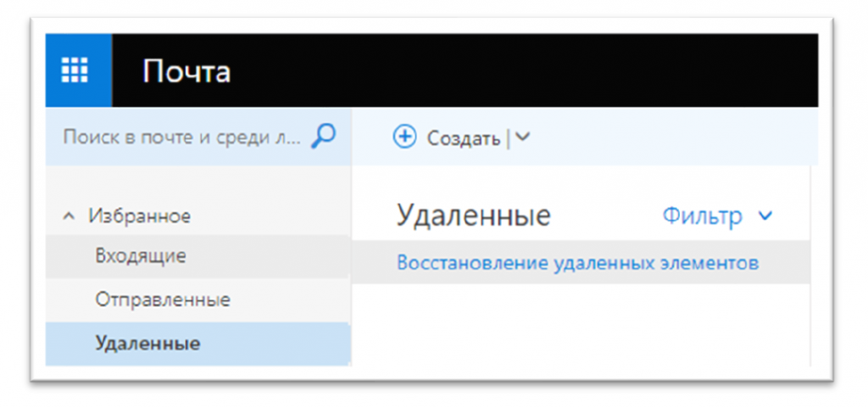This screenshot has height=408, width=868.
Task: Click the plus icon beside Создать
Action: 404,137
